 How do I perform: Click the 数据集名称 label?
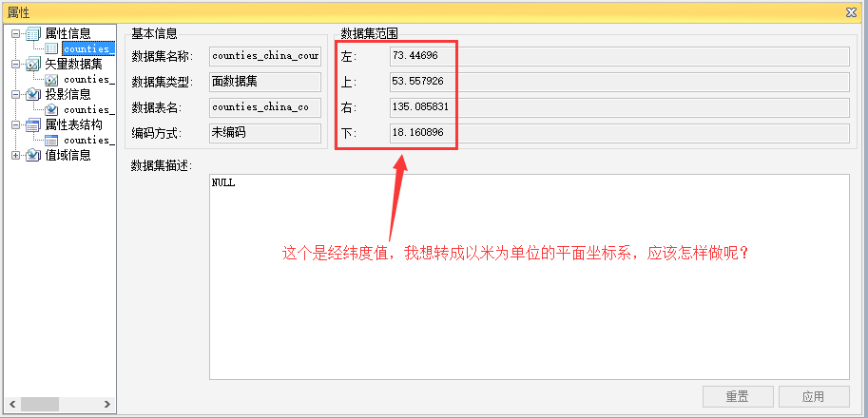[x=162, y=56]
